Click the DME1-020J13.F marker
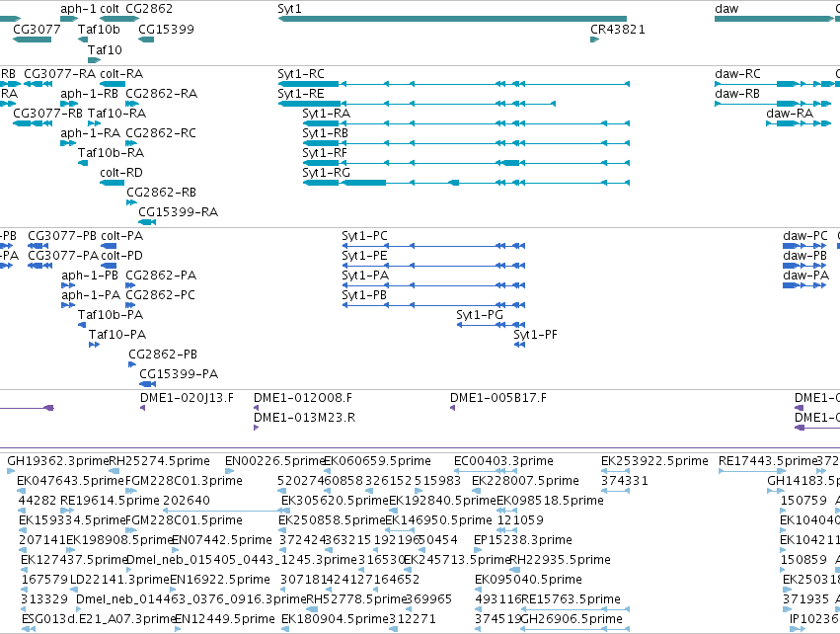This screenshot has height=634, width=840. 142,408
